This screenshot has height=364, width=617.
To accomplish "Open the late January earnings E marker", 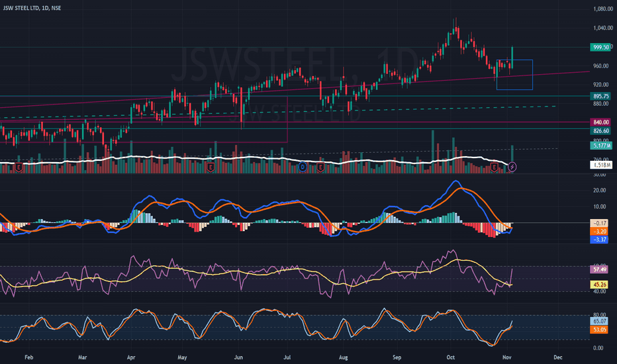I will [x=19, y=167].
